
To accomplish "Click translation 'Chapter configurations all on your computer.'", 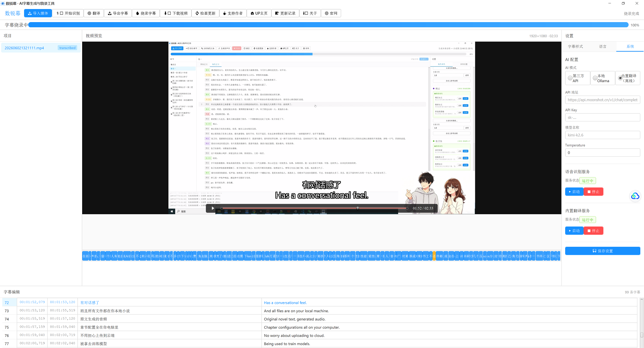I will coord(302,327).
